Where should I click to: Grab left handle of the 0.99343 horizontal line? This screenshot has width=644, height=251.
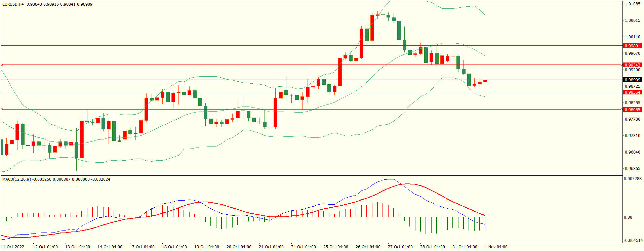point(2,65)
